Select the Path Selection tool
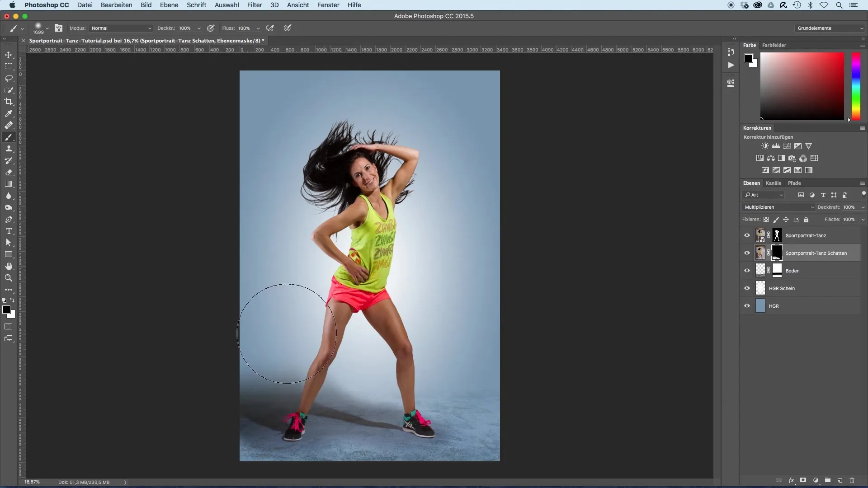 coord(9,243)
